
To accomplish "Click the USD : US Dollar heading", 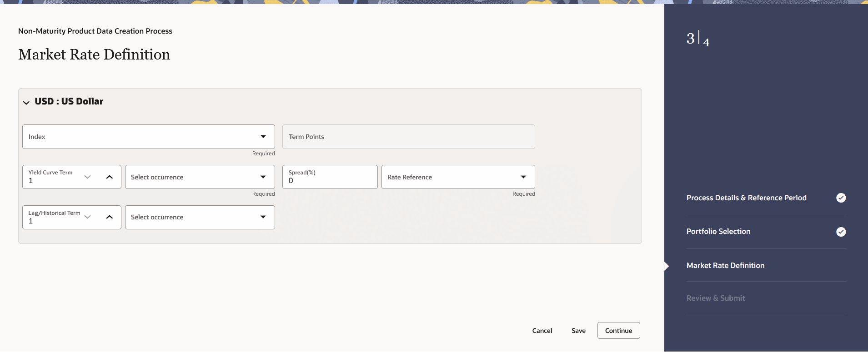I will tap(69, 101).
